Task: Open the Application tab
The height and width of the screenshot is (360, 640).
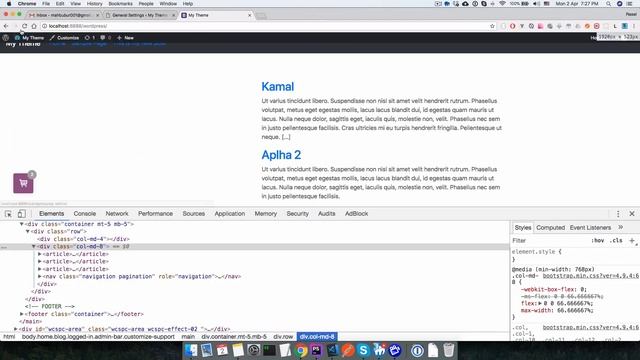Action: (x=230, y=213)
